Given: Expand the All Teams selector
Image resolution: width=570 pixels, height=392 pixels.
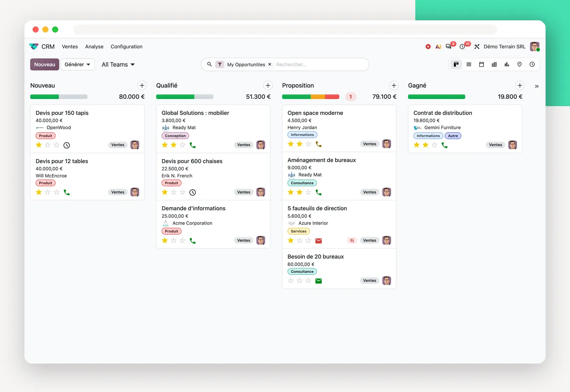Looking at the screenshot, I should [x=118, y=65].
